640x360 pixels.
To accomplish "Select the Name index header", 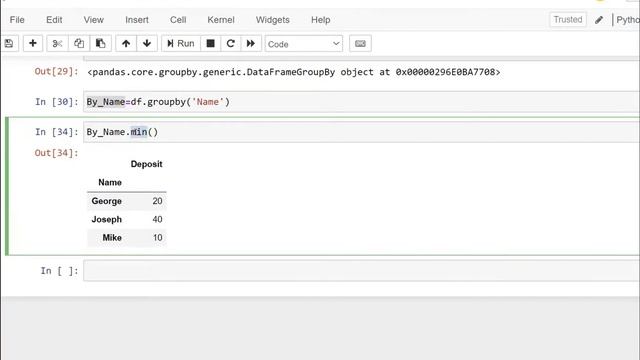I will coord(110,182).
